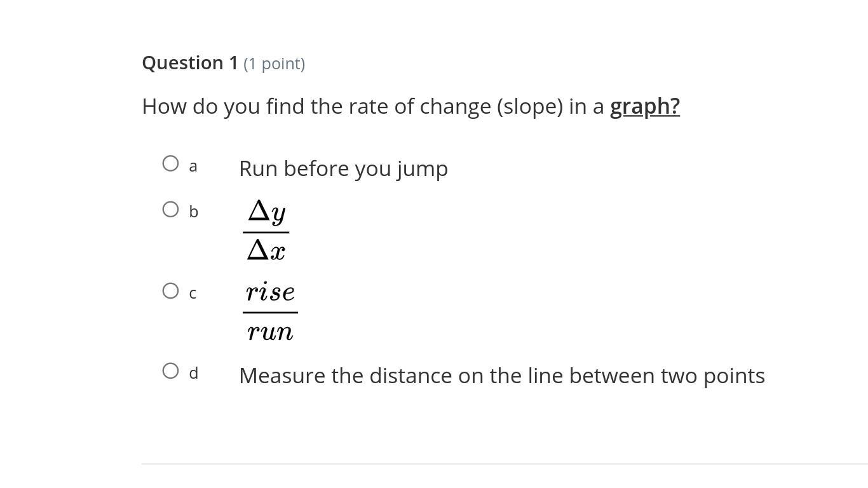The image size is (868, 488).
Task: Click the Δx denominator symbol
Action: (x=266, y=250)
